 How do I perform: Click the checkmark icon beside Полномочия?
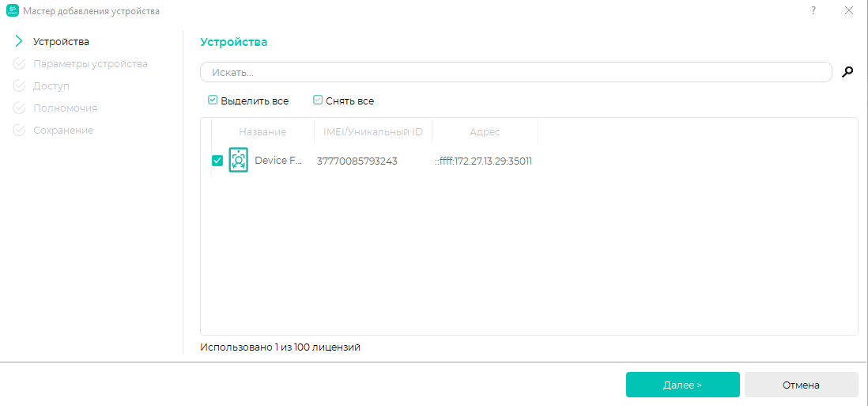coord(19,108)
